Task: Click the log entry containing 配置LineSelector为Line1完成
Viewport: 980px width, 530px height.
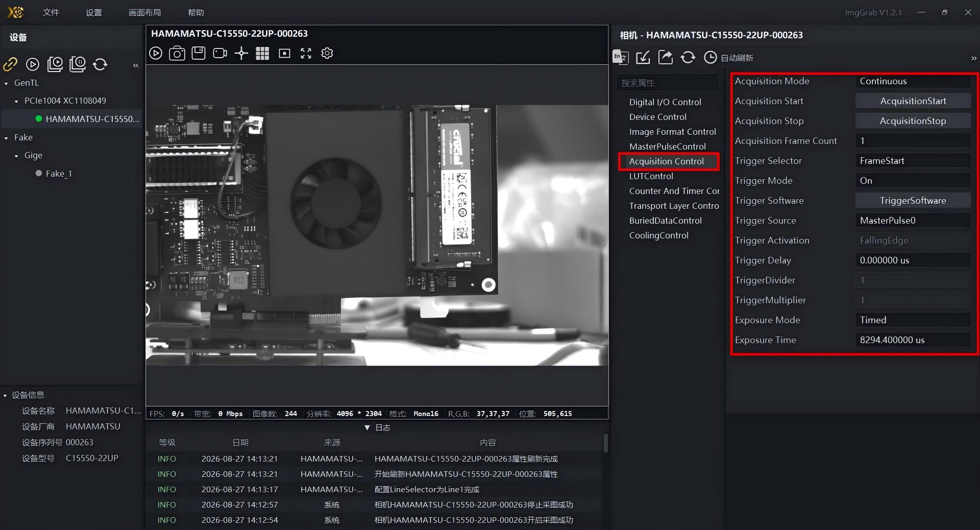Action: pos(427,490)
